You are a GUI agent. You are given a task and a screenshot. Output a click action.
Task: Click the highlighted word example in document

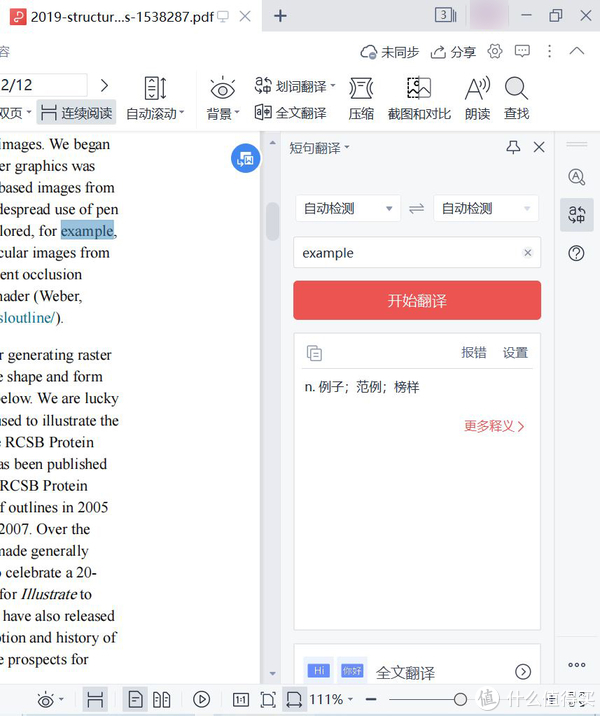(x=87, y=231)
